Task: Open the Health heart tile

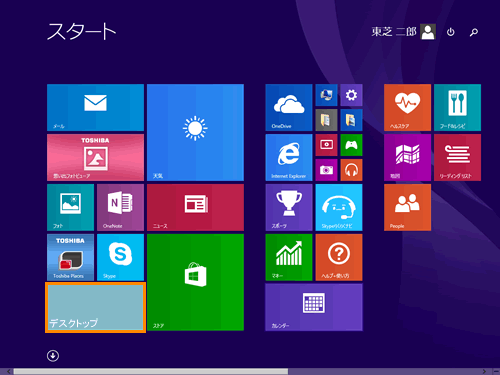Action: [x=407, y=107]
